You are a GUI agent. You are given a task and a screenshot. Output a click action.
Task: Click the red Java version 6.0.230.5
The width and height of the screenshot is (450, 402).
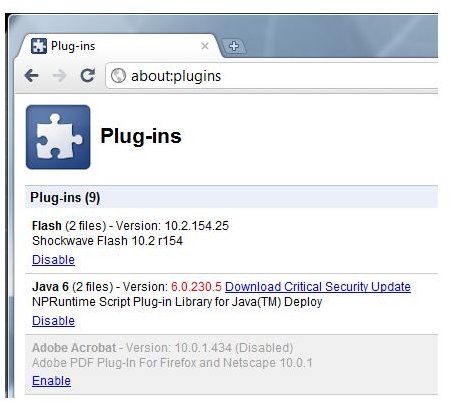(196, 287)
